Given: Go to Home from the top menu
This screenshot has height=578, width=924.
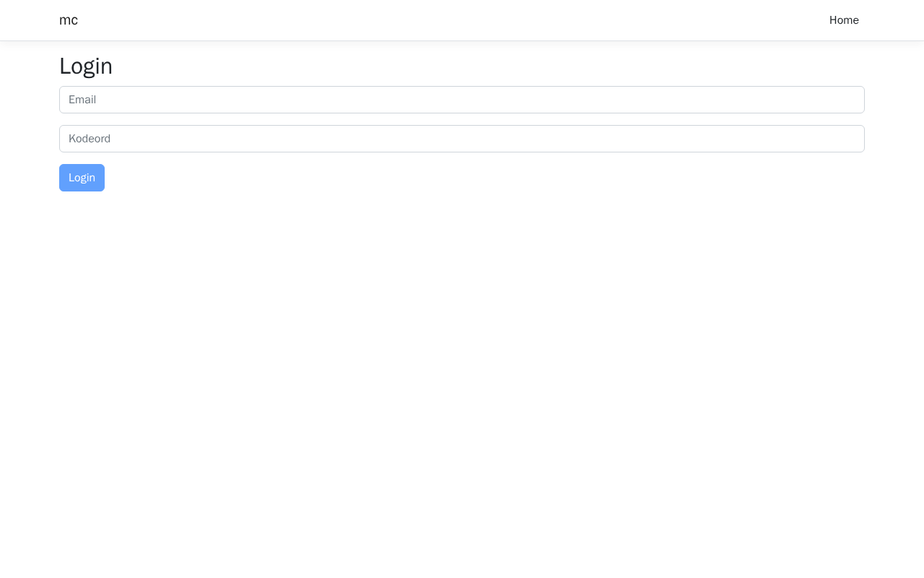Looking at the screenshot, I should [844, 20].
